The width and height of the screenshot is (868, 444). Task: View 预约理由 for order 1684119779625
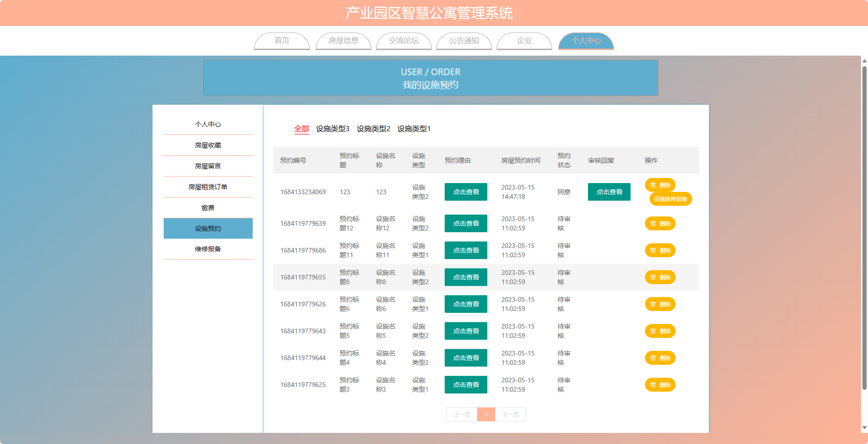[466, 385]
